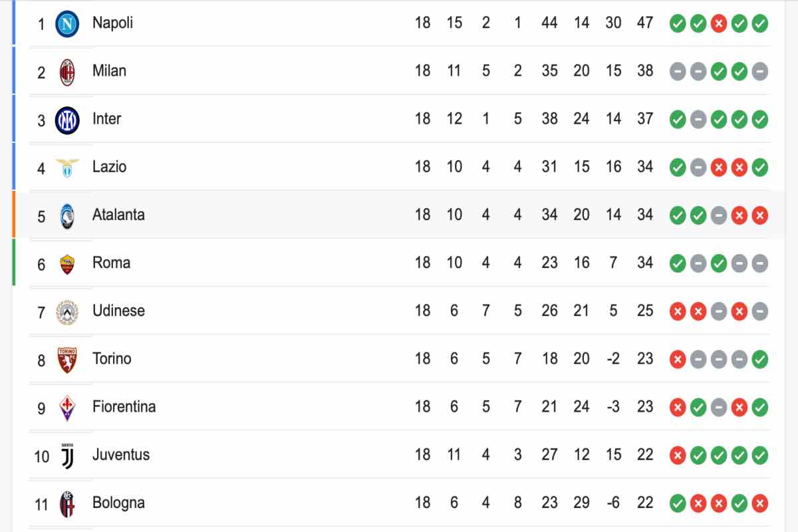The image size is (798, 532).
Task: Click Juventus's red loss form marker
Action: click(678, 456)
